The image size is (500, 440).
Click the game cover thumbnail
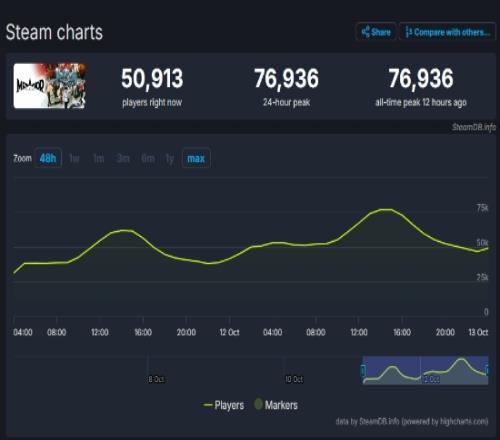pyautogui.click(x=50, y=86)
